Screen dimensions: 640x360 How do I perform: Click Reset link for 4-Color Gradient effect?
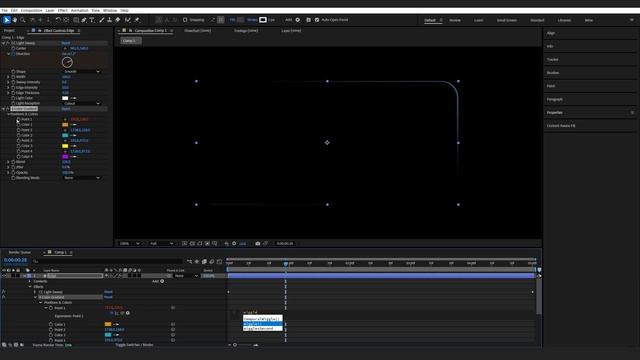[x=65, y=109]
